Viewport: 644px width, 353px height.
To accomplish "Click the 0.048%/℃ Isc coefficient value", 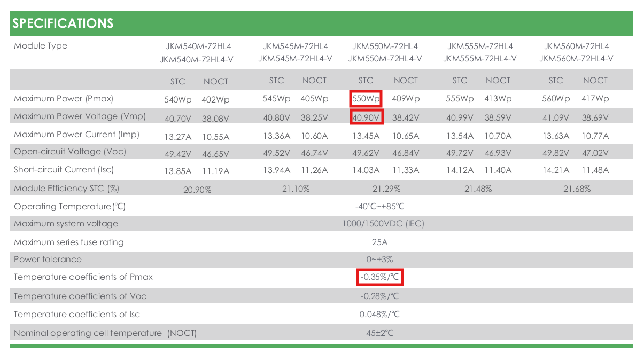I will coord(379,315).
